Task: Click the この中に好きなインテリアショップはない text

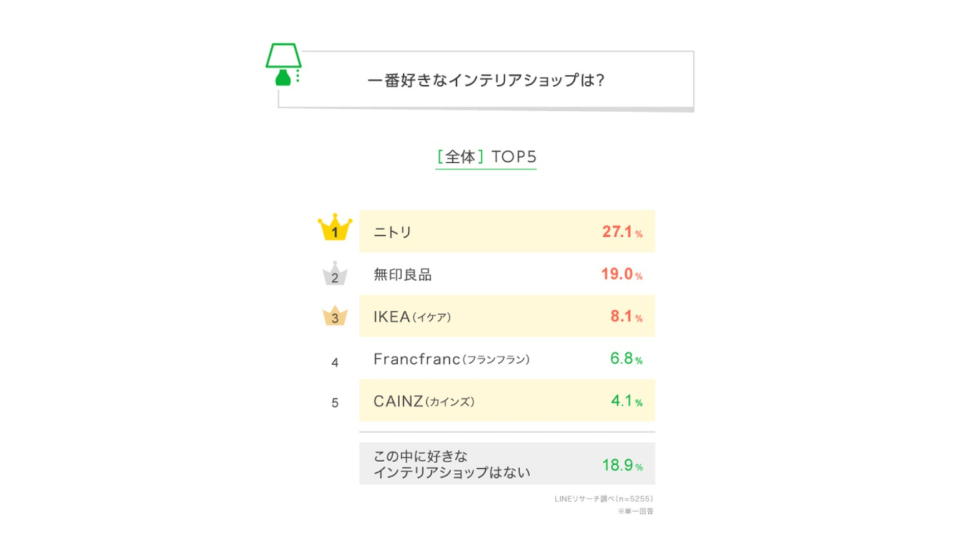Action: click(x=451, y=464)
